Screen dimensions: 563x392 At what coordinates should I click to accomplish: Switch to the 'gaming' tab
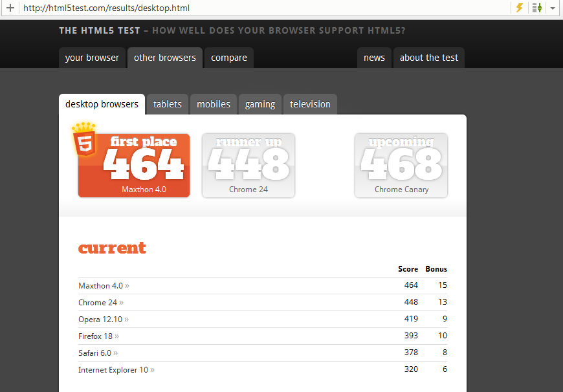(260, 104)
